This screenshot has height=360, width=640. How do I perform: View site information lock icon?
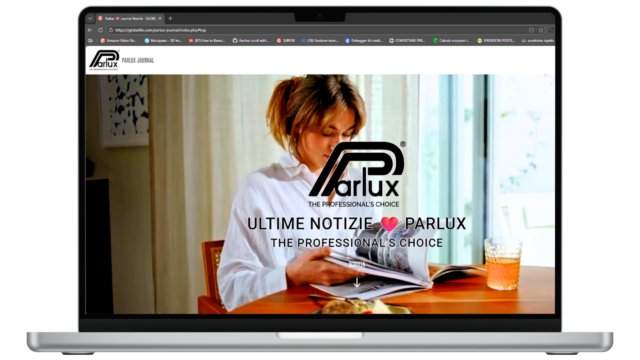(x=111, y=30)
